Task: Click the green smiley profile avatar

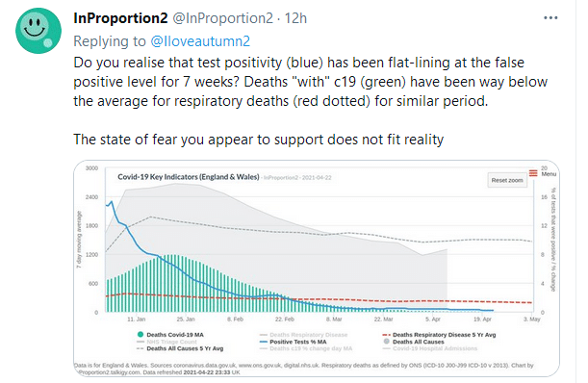Action: point(38,31)
